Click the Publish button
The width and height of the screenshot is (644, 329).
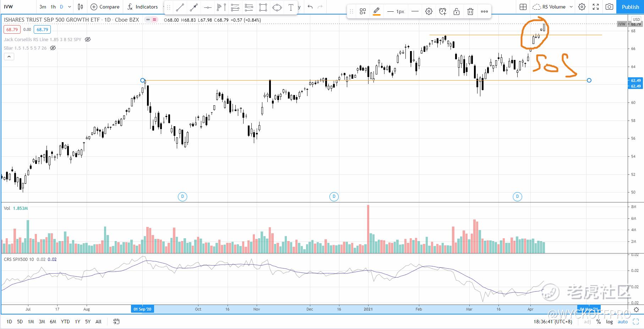coord(630,7)
